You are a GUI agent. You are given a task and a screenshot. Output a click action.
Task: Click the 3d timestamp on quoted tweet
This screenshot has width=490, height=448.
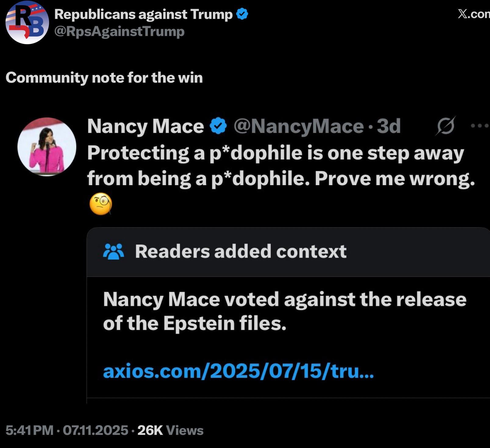click(388, 126)
